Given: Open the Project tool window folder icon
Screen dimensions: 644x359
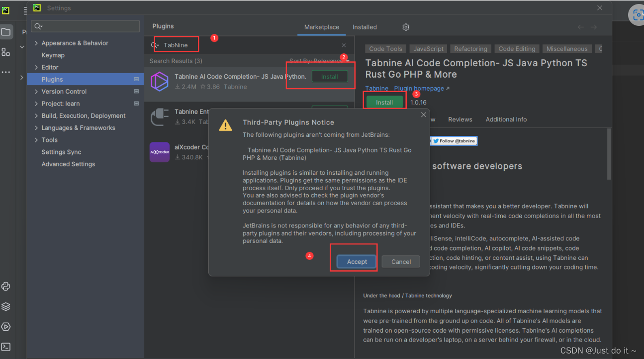Looking at the screenshot, I should click(x=6, y=32).
